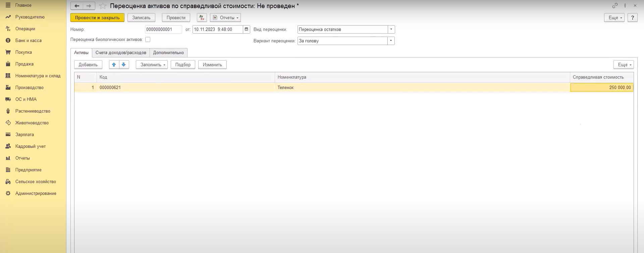Image resolution: width=644 pixels, height=253 pixels.
Task: Click the Подбор button
Action: coord(183,65)
